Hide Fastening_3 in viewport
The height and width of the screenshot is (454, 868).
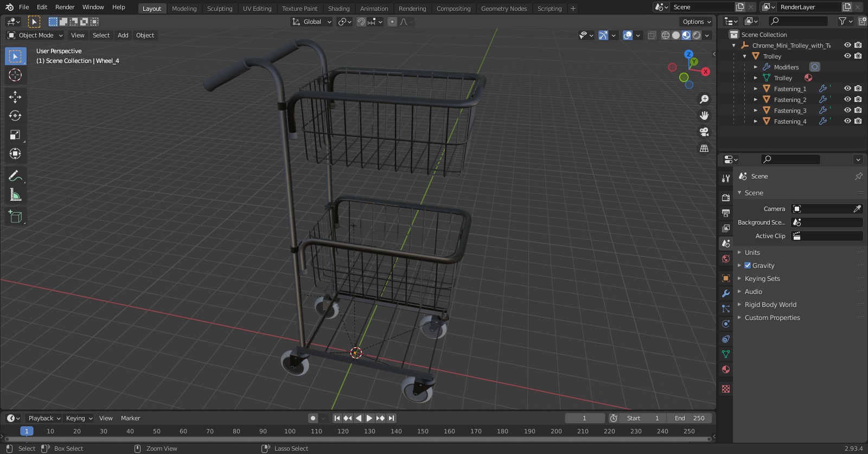847,110
